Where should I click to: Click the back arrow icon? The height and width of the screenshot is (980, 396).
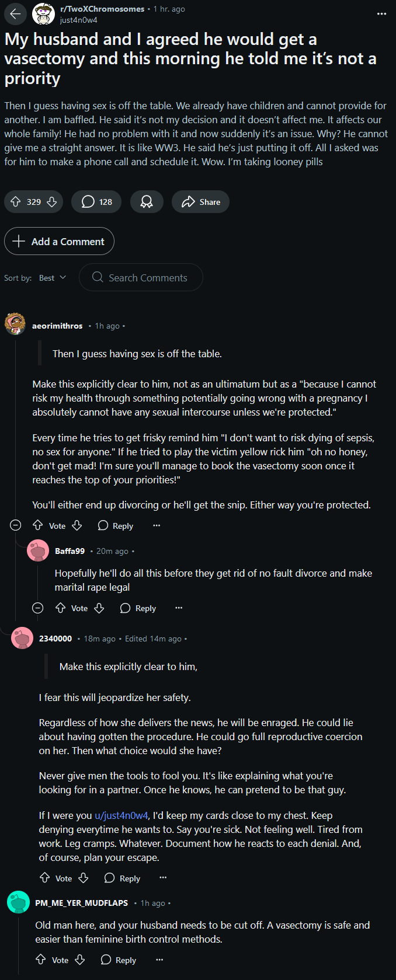pyautogui.click(x=16, y=14)
